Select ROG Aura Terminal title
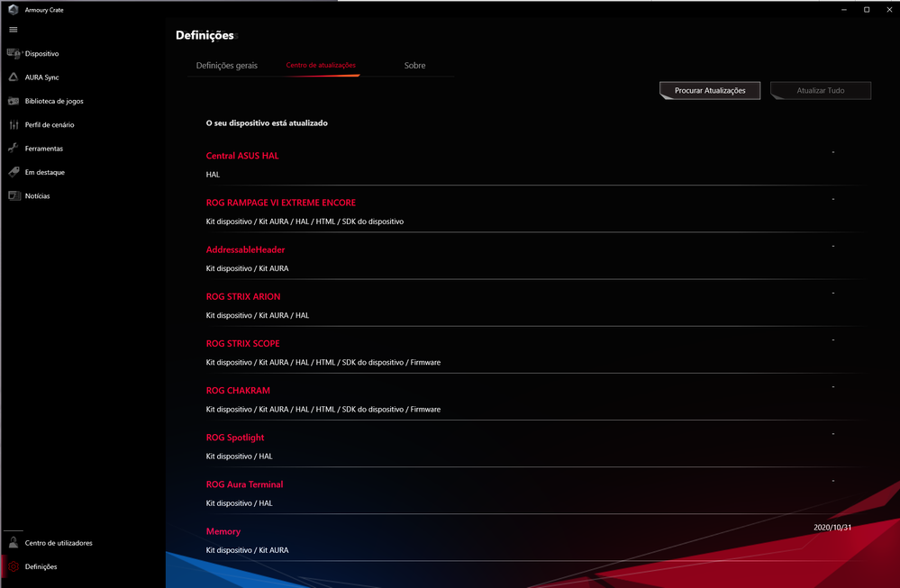Screen dimensions: 900x588 [x=244, y=484]
